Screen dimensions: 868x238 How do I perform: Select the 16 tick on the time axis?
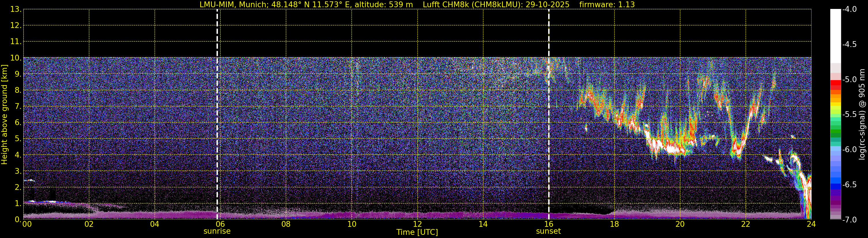coord(549,224)
